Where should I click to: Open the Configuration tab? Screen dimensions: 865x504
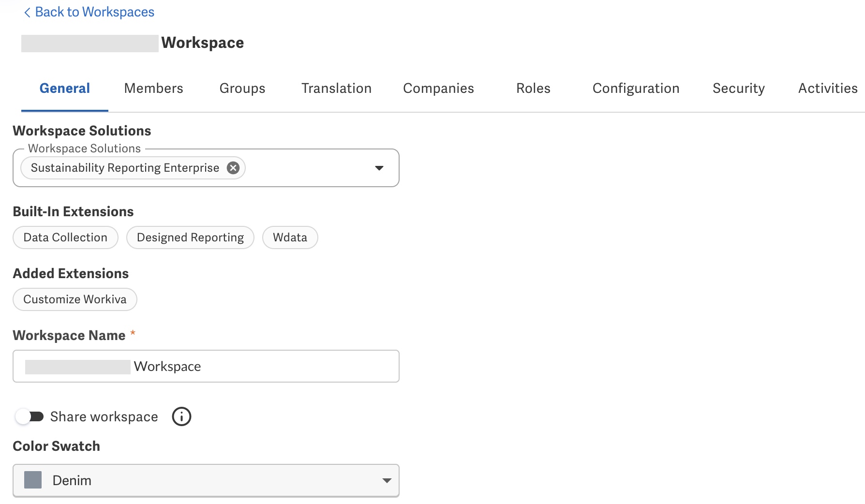coord(636,88)
